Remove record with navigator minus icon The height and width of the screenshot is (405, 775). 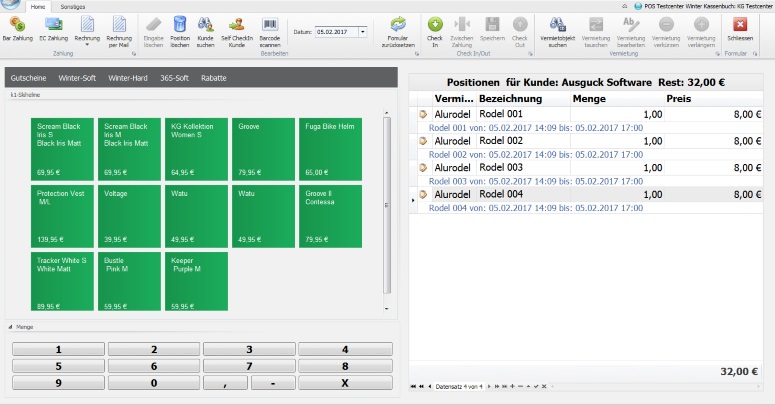[520, 386]
